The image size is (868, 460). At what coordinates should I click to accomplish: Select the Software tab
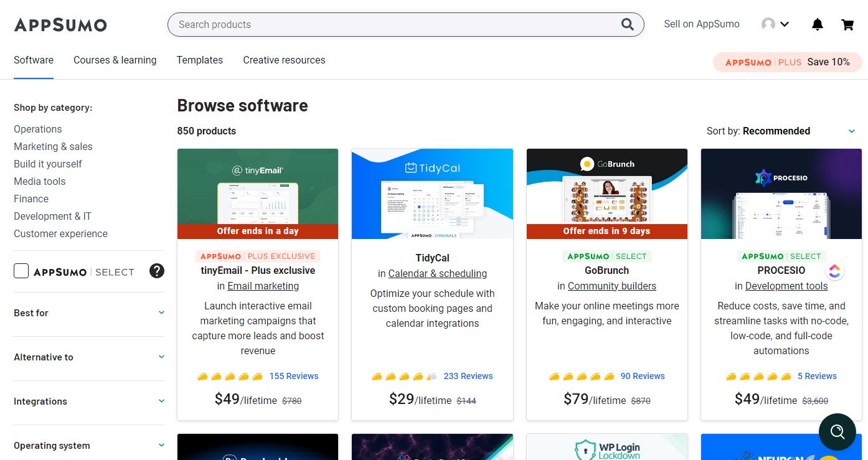pos(34,60)
